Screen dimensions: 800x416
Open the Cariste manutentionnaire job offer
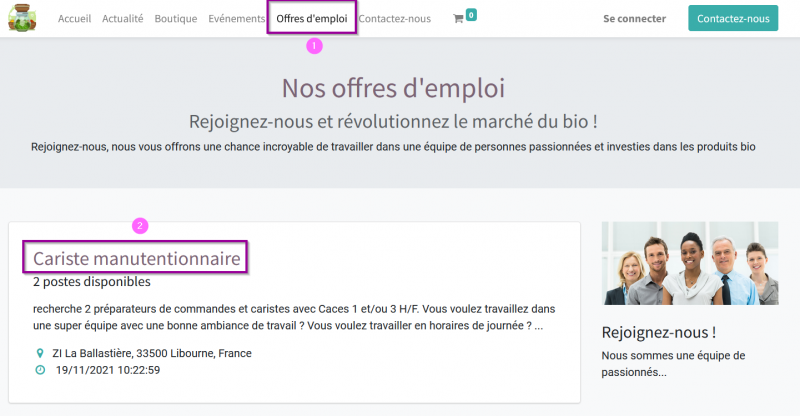point(136,258)
